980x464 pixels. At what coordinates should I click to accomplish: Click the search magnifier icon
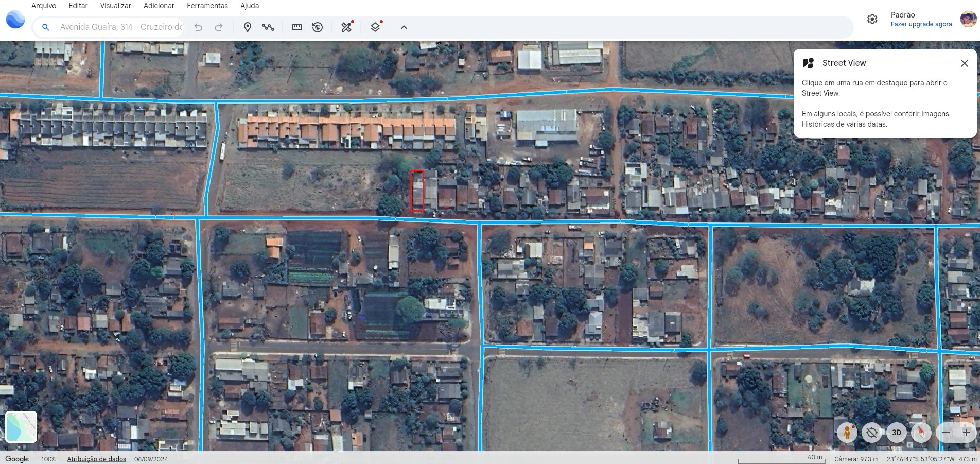(46, 27)
